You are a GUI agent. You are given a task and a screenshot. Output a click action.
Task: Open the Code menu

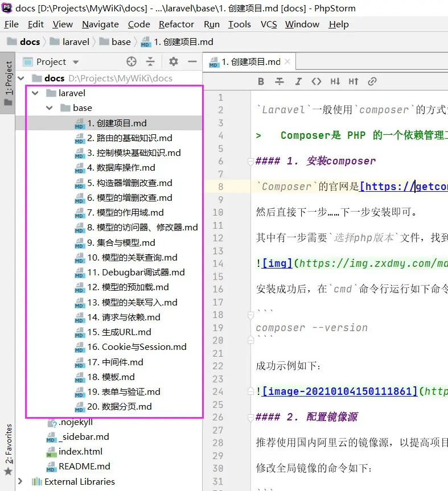pos(139,24)
